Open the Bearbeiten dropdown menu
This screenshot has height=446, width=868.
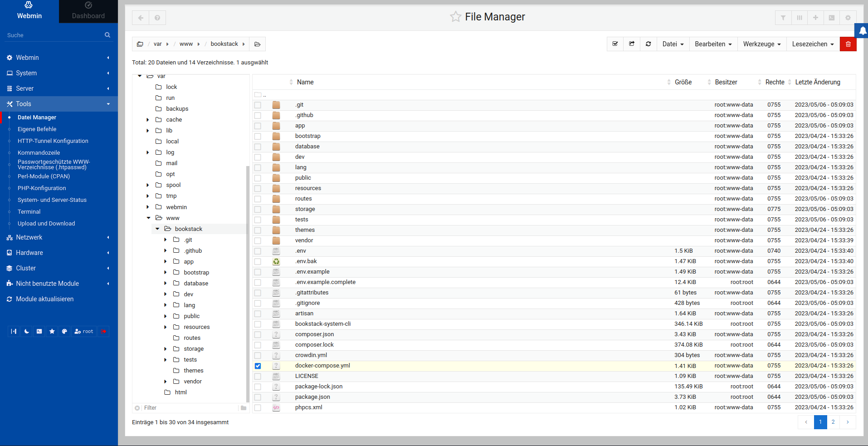coord(713,44)
